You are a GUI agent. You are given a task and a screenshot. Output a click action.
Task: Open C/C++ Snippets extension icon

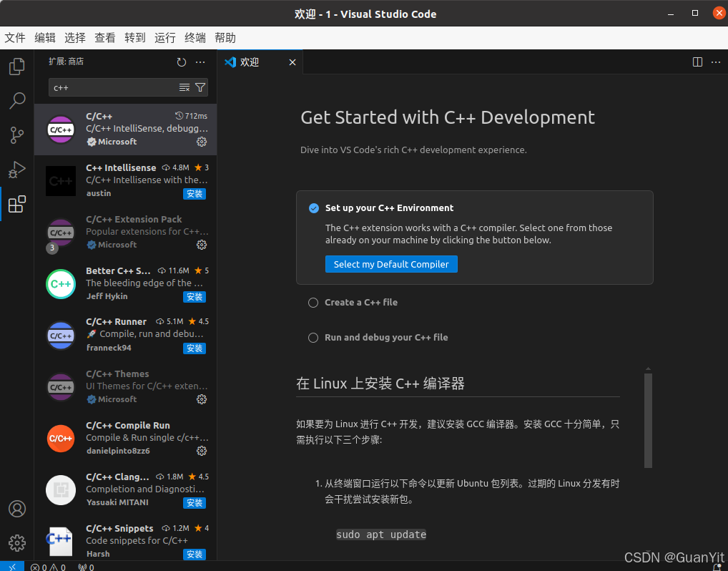tap(61, 541)
